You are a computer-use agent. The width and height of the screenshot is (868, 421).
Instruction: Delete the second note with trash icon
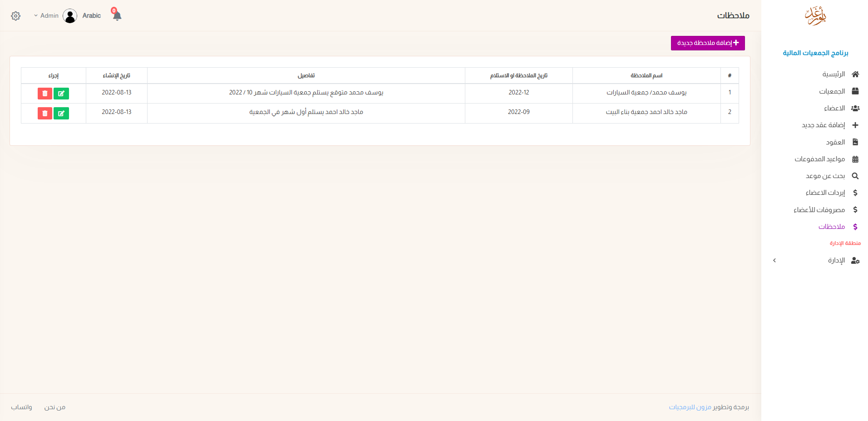[x=44, y=113]
